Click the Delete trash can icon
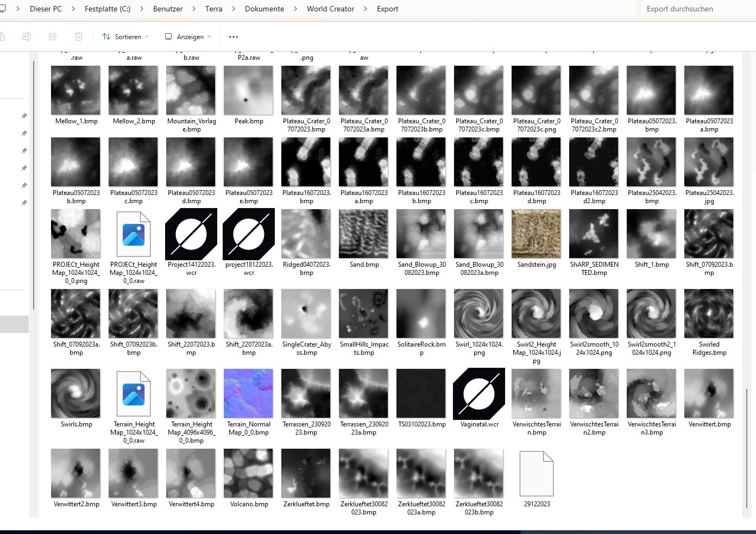Screen dimensions: 756x534 [79, 36]
